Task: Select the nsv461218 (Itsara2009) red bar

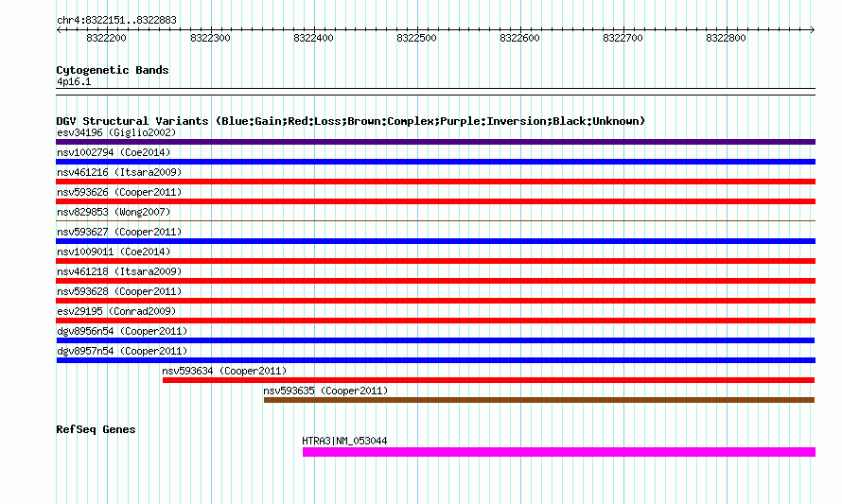Action: coord(435,281)
